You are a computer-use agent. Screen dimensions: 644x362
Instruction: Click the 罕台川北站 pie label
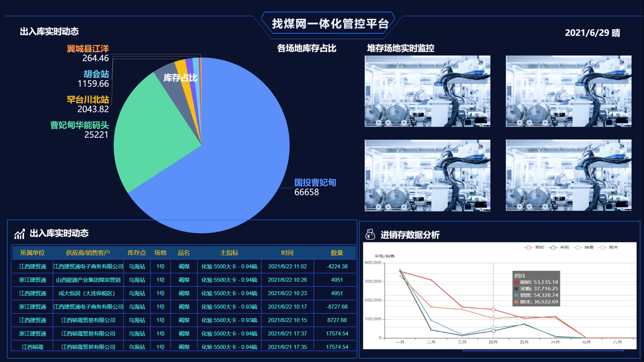click(x=88, y=104)
